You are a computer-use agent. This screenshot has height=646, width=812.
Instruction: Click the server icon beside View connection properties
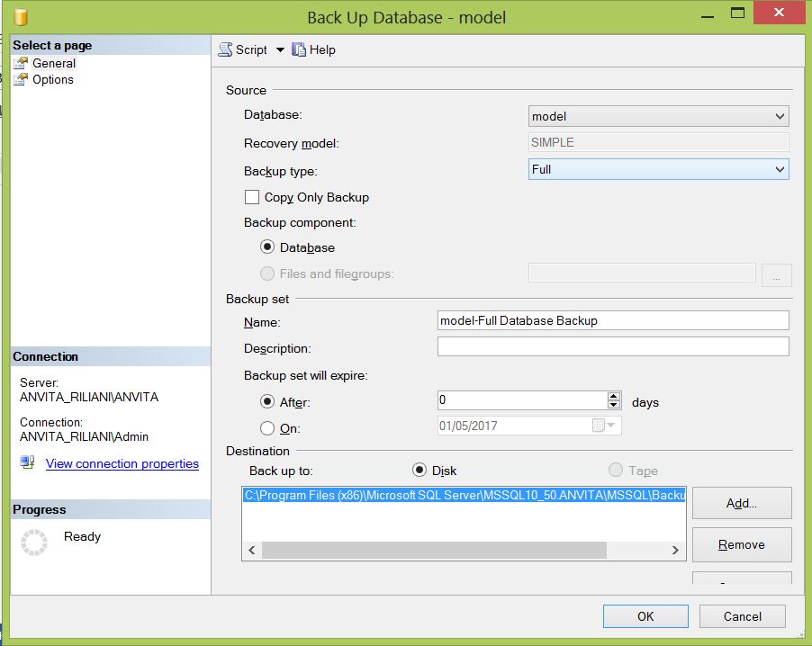pyautogui.click(x=29, y=463)
